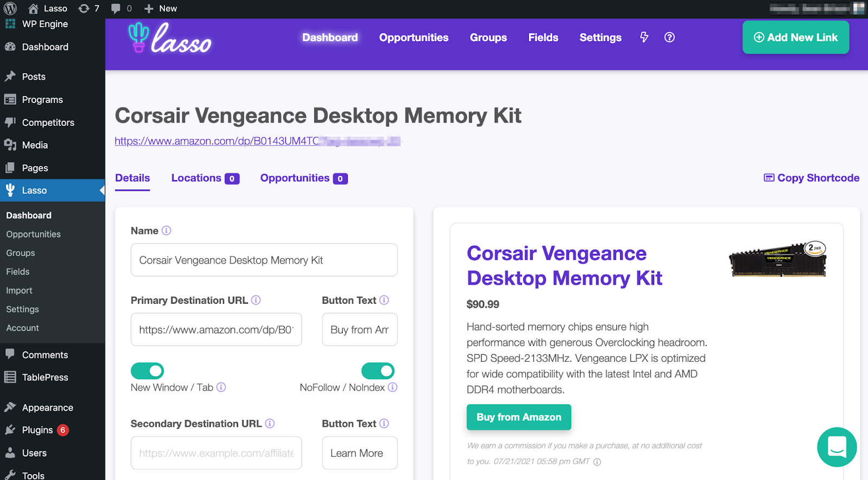
Task: Click the Corsair Vengeance preview title link
Action: tap(564, 266)
